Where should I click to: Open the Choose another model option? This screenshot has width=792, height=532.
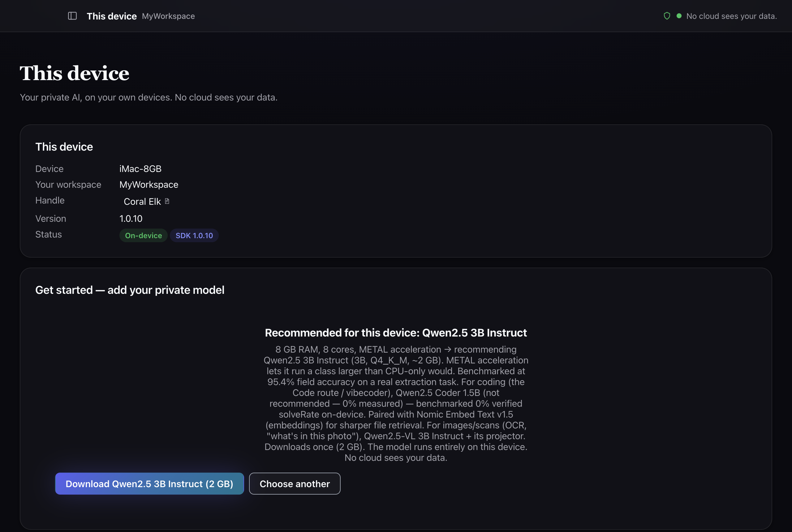295,483
